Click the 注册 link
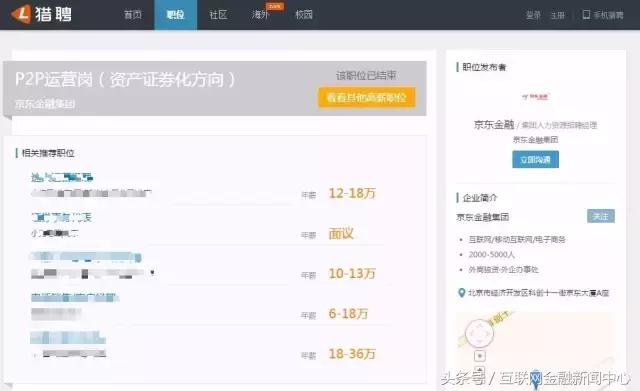This screenshot has width=640, height=391. click(x=558, y=15)
